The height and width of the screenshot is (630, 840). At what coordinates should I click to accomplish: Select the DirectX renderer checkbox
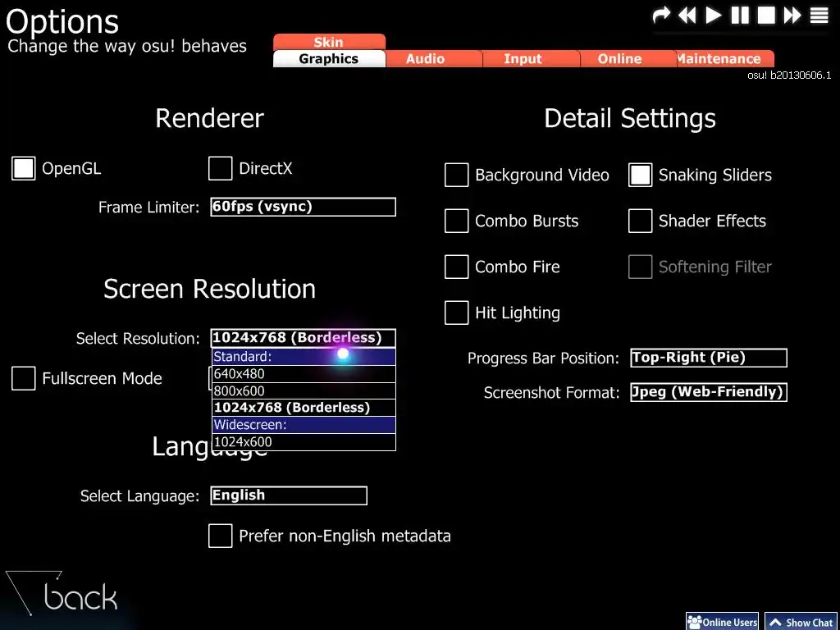[220, 168]
